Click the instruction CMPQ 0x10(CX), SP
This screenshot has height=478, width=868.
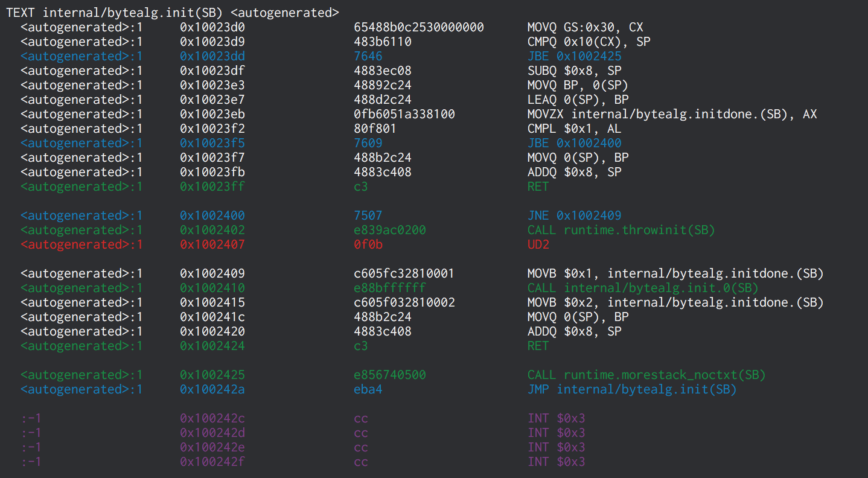coord(589,42)
